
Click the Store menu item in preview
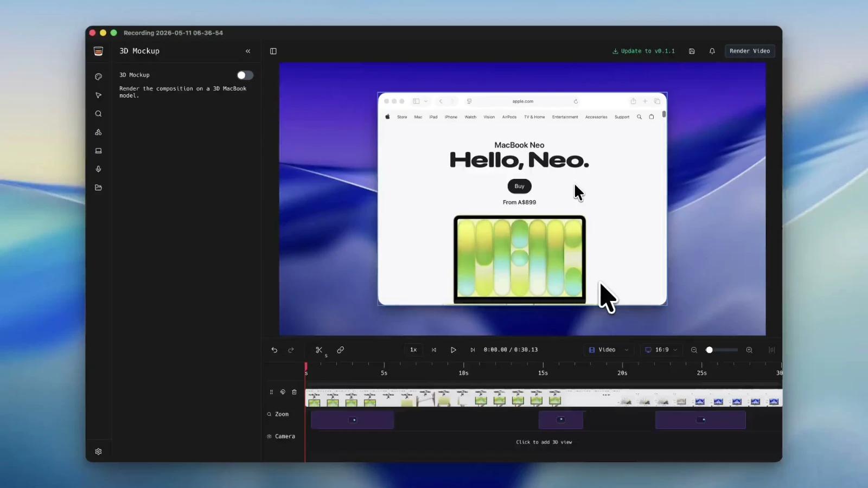pyautogui.click(x=402, y=117)
